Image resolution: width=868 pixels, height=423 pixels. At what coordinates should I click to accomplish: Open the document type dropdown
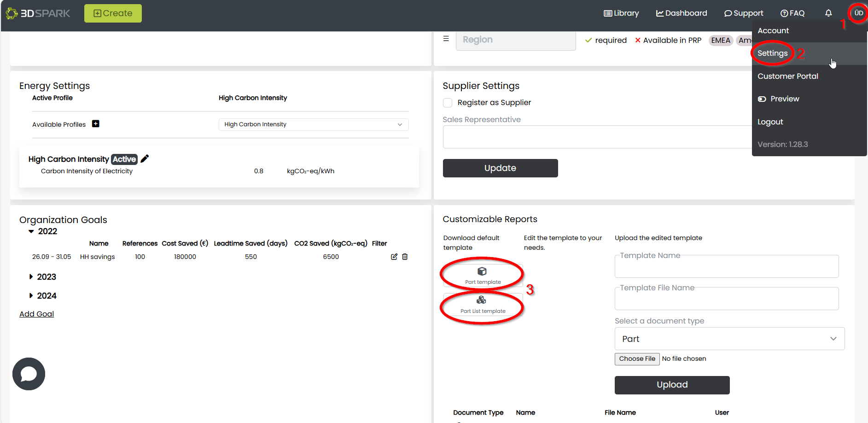(729, 339)
